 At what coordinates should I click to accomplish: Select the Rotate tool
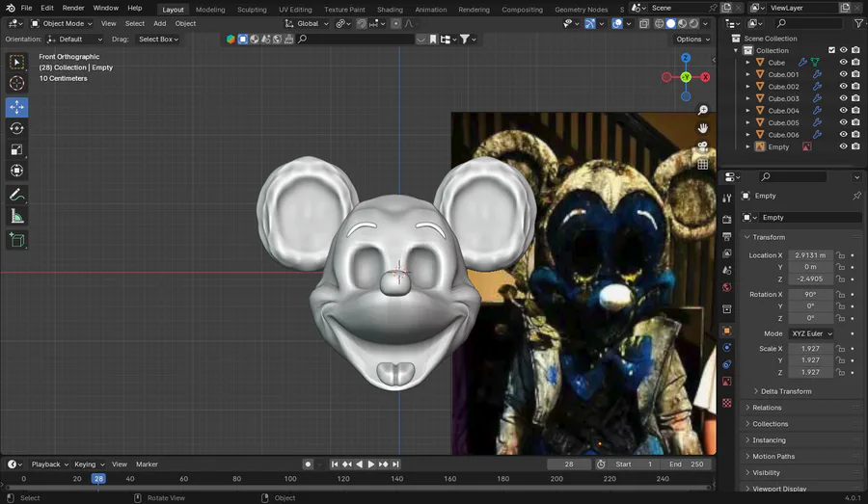(x=16, y=128)
